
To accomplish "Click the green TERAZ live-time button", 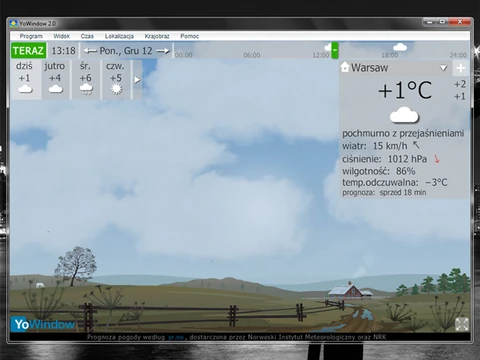I will 28,51.
